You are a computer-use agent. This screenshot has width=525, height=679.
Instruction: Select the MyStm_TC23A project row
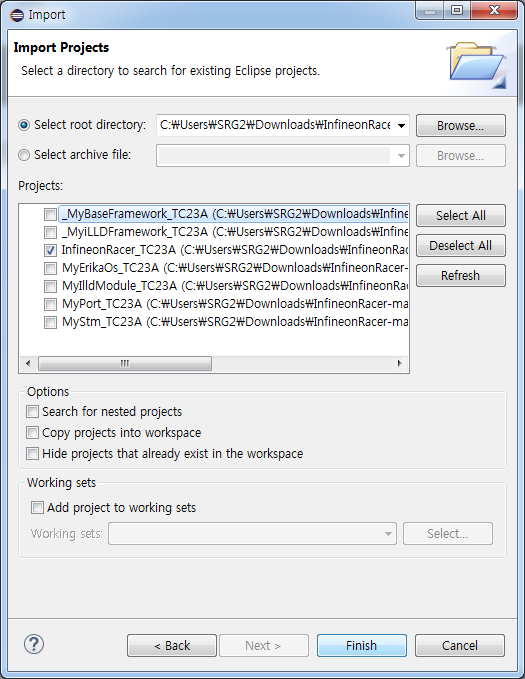pos(234,322)
